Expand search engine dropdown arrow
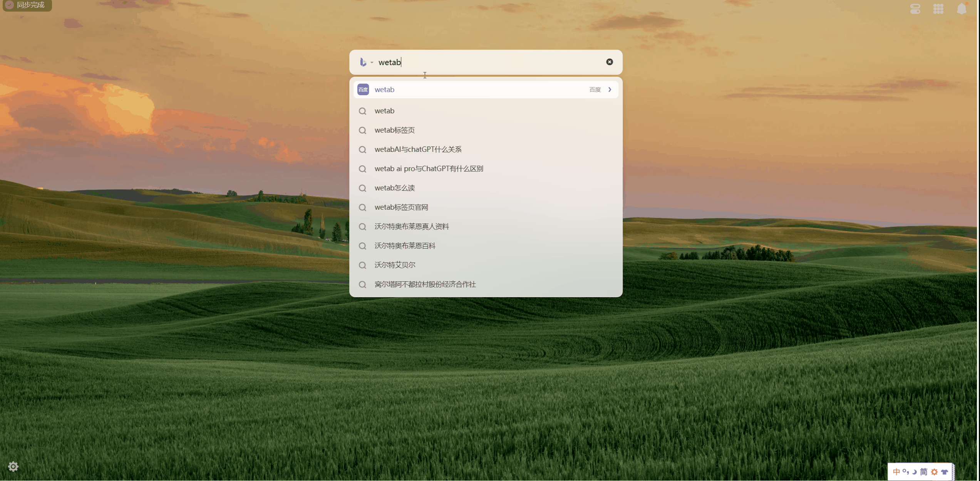980x481 pixels. tap(372, 62)
